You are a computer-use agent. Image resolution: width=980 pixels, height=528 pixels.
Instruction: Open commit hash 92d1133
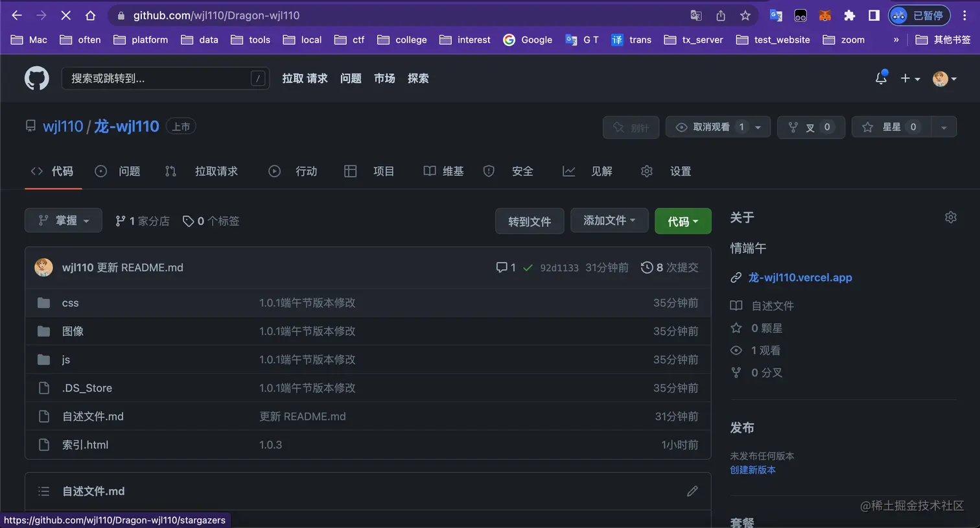click(x=559, y=268)
